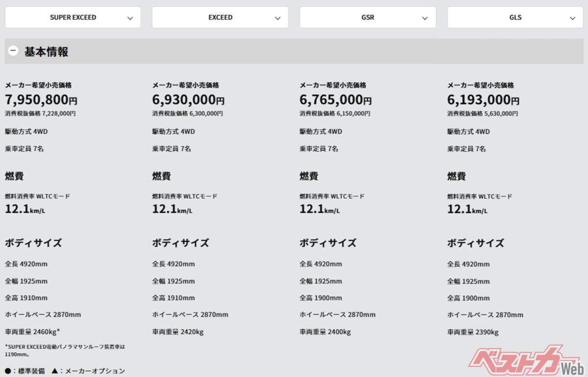Click 12.1km/L fuel figure under SUPER EXCEED

[x=25, y=209]
